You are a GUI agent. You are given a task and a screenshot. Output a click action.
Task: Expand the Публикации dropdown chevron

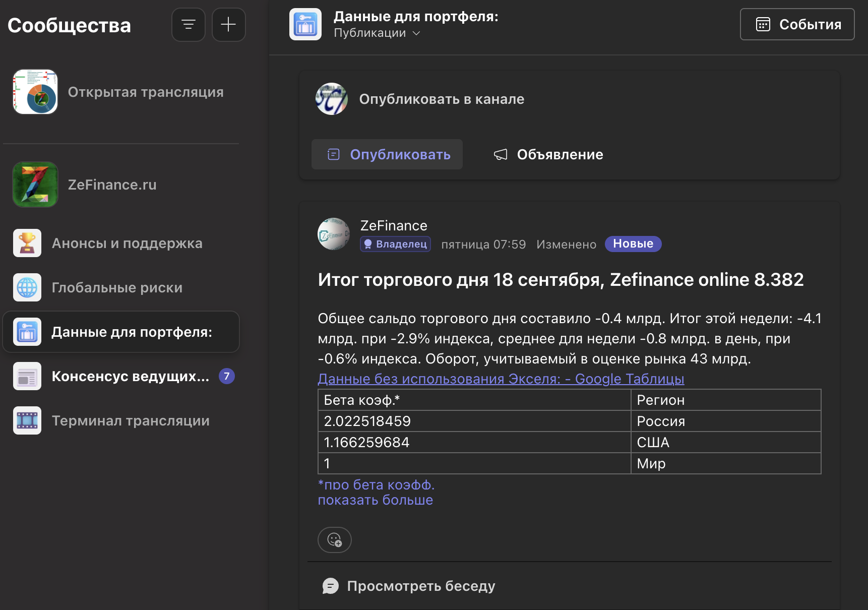click(416, 33)
